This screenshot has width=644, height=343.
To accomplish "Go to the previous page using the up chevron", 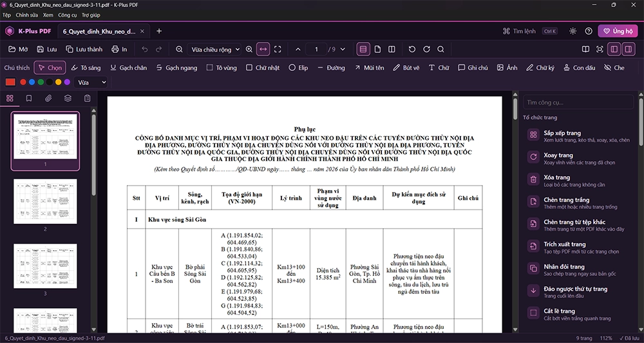I will point(298,50).
